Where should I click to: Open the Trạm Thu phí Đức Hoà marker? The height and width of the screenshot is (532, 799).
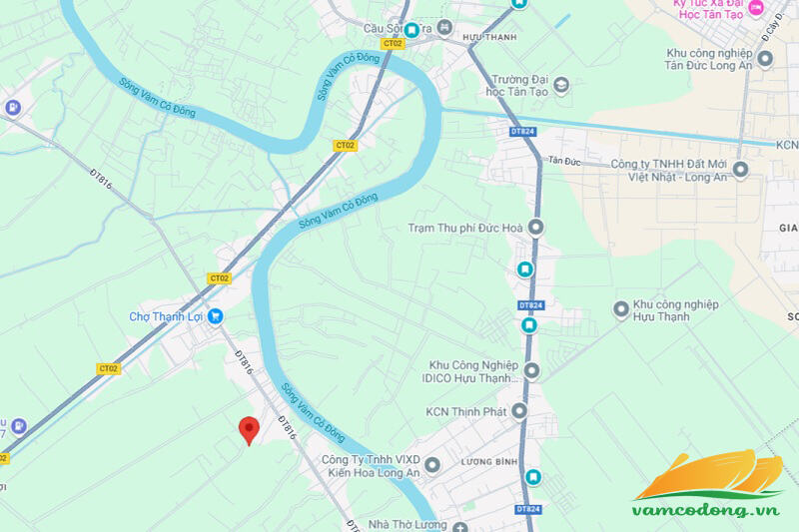(x=535, y=227)
